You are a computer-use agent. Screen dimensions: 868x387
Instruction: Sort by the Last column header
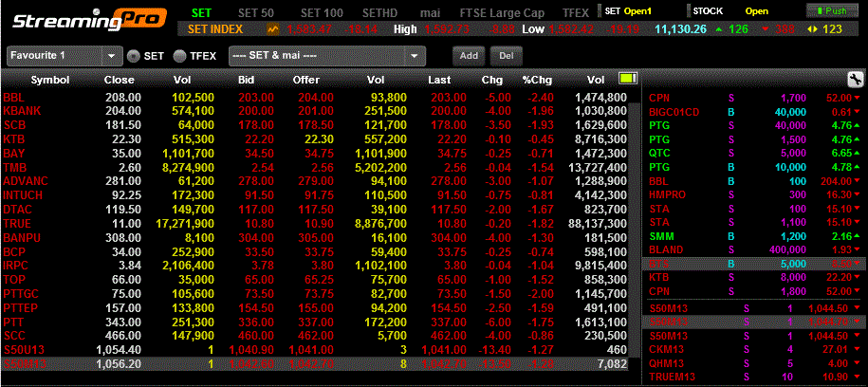(x=439, y=80)
